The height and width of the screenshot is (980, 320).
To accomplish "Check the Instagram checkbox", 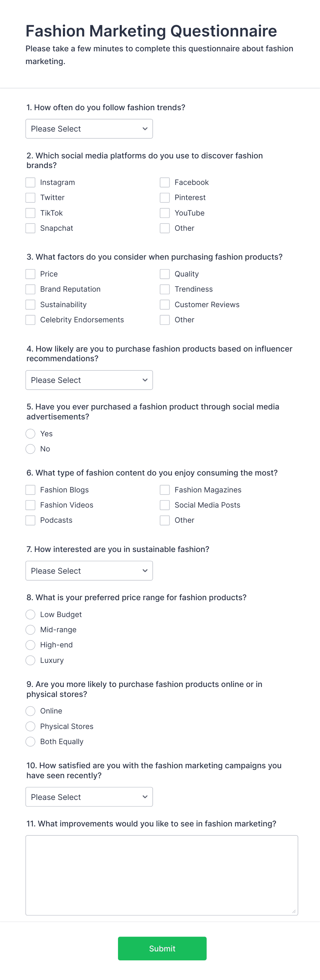I will tap(30, 182).
